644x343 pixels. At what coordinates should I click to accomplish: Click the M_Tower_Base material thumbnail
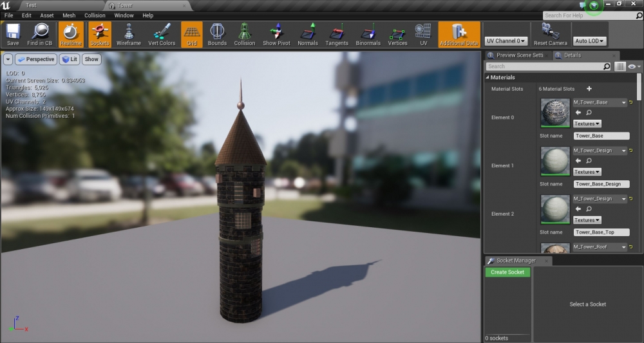[554, 113]
